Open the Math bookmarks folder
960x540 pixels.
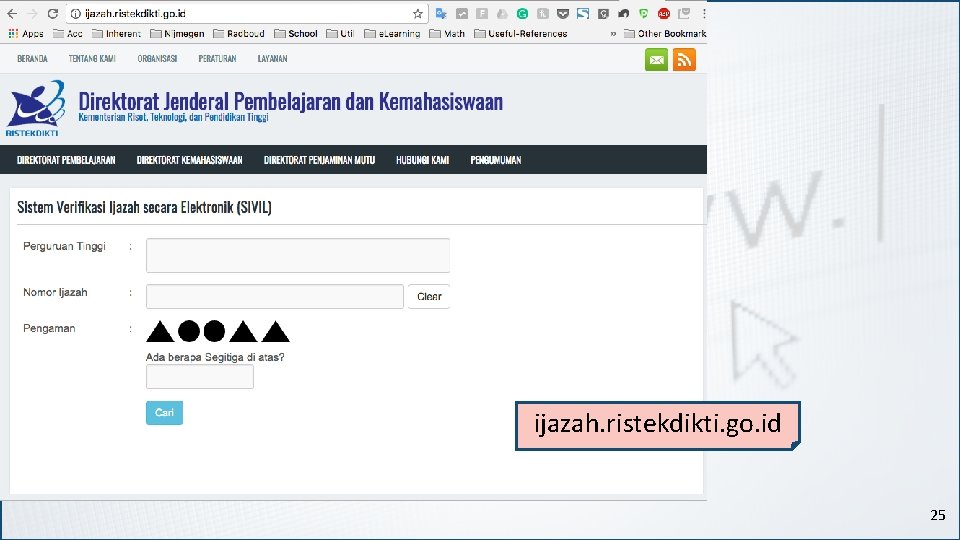coord(447,34)
